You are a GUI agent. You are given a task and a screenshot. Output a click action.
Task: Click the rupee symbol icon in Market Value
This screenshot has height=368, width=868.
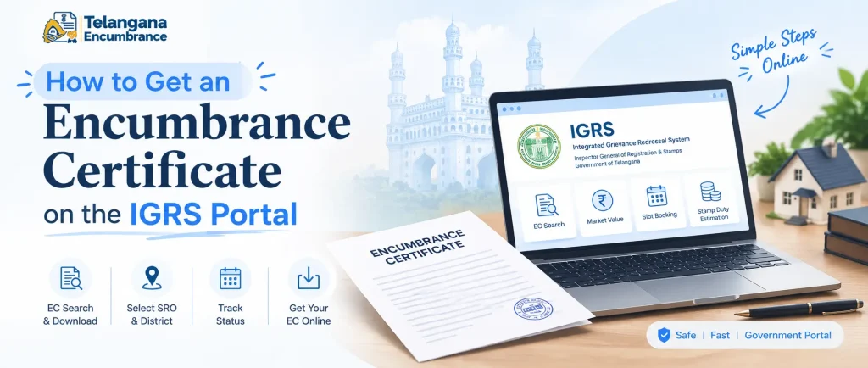click(603, 200)
